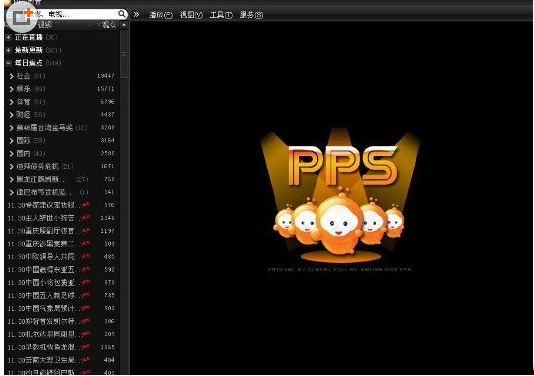Collapse the 每日焦点 minus box

tap(9, 63)
